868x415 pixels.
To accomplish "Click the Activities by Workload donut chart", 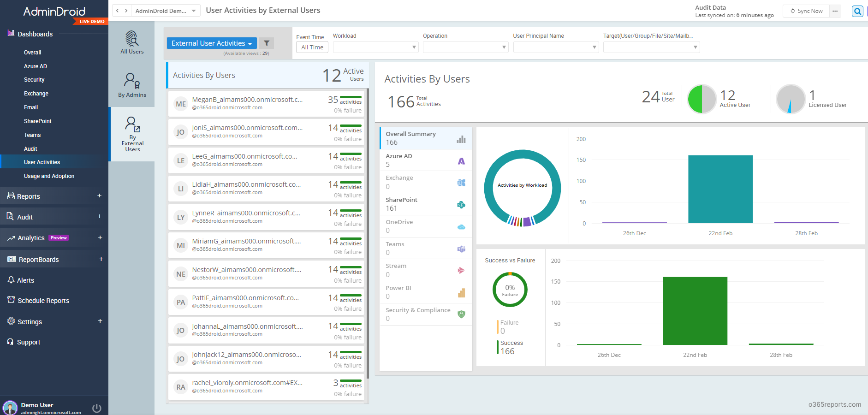I will tap(523, 188).
